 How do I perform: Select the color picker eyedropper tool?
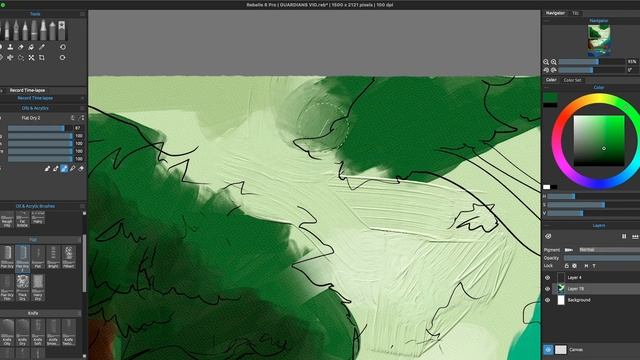click(x=42, y=47)
